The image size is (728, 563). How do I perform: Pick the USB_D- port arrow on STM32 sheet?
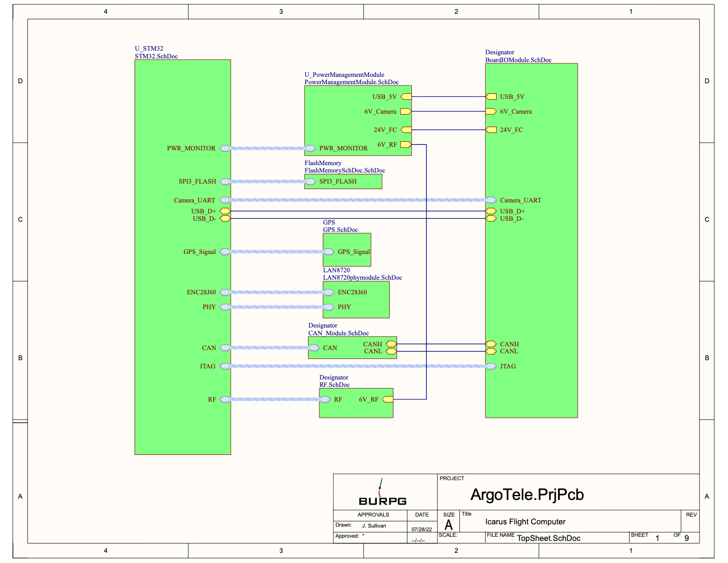225,218
